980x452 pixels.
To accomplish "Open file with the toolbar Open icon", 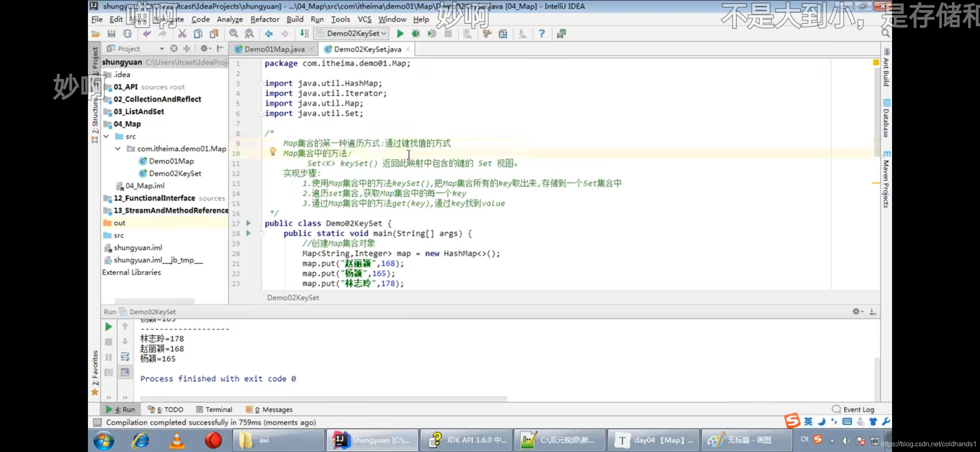I will (x=95, y=34).
